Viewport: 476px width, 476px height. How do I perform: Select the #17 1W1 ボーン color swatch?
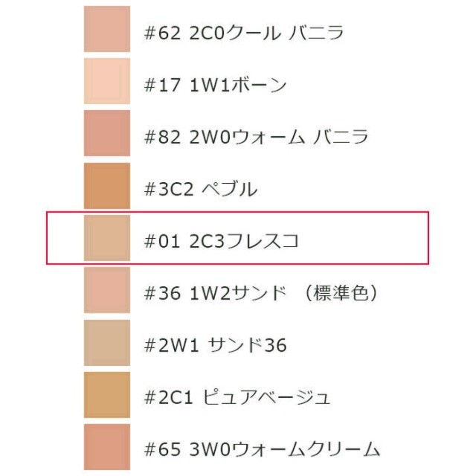coord(107,81)
